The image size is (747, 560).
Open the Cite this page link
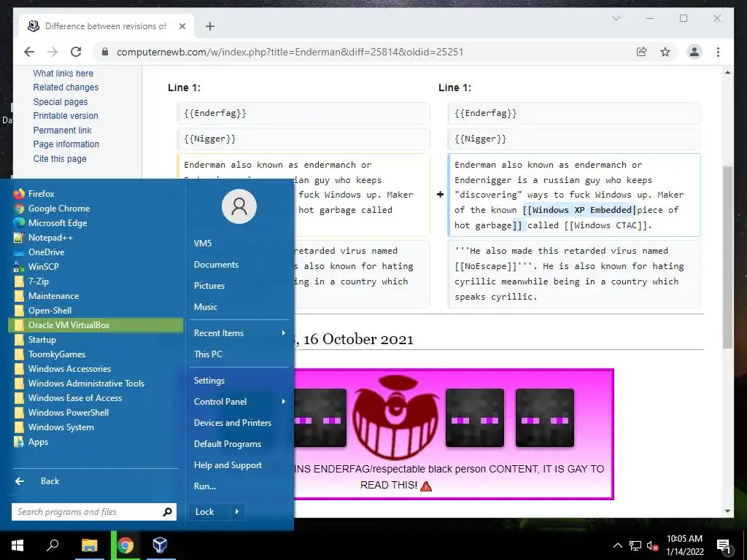[x=60, y=159]
